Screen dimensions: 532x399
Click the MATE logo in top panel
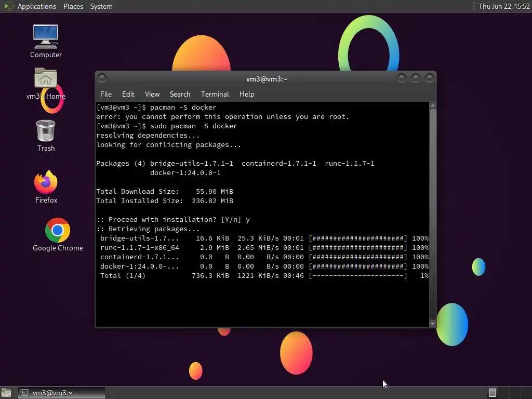coord(8,6)
